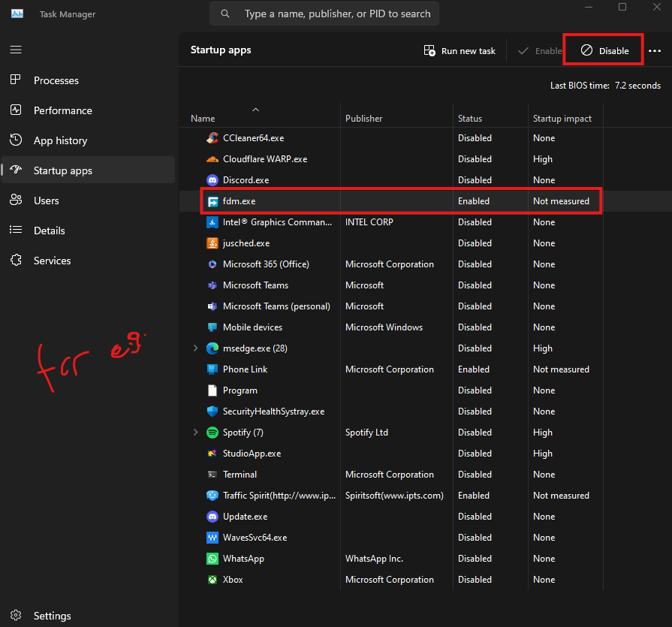The image size is (672, 627).
Task: Click the fdm.exe icon
Action: 212,201
